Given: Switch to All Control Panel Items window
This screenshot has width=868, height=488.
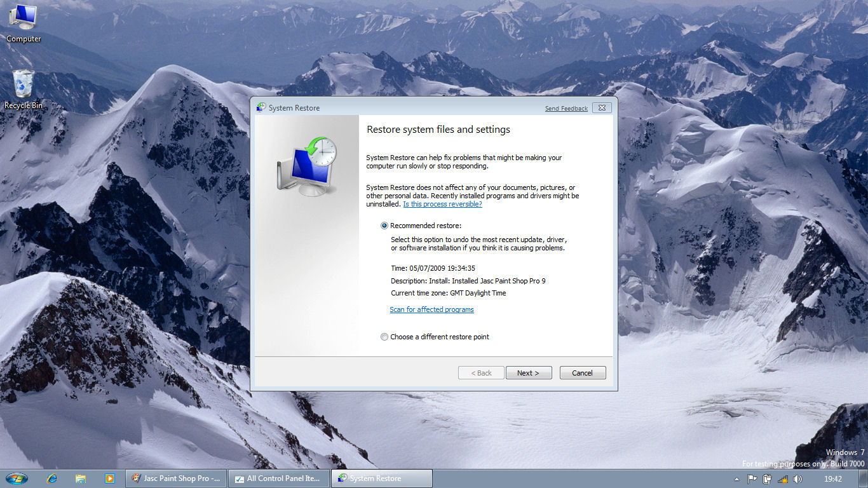Looking at the screenshot, I should click(x=279, y=478).
